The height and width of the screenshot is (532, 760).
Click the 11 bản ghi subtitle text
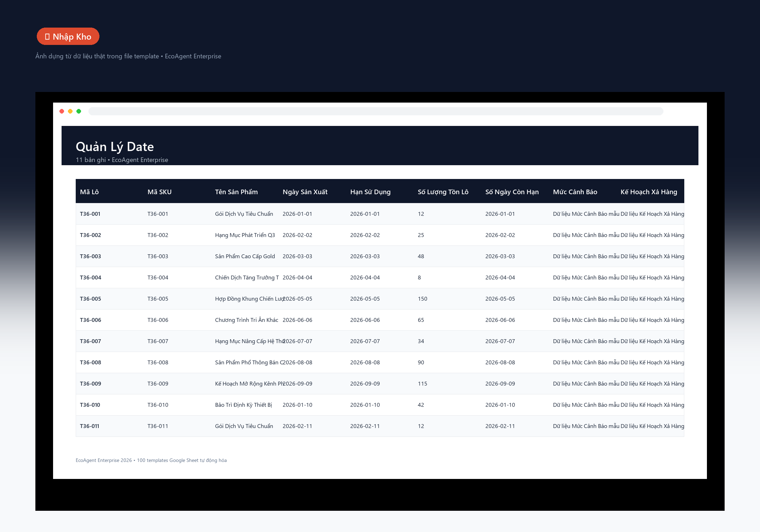point(122,160)
